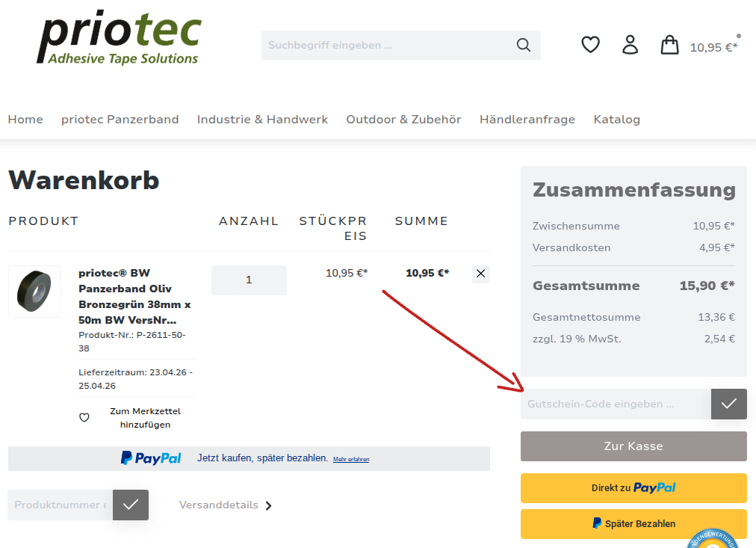Screen dimensions: 756x548
Task: Go to Händleranfrage page
Action: click(x=527, y=120)
